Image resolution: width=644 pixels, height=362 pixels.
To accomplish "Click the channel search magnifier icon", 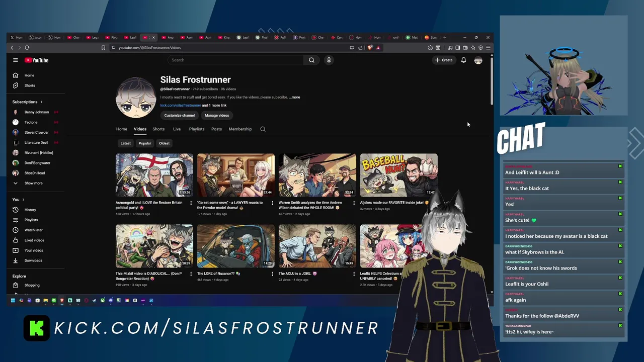I will click(x=263, y=129).
